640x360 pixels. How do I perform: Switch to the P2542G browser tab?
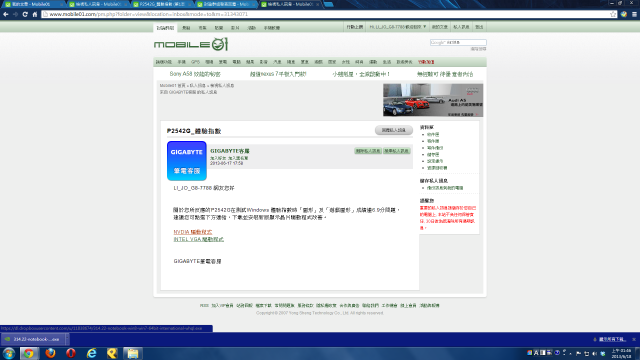(x=162, y=4)
